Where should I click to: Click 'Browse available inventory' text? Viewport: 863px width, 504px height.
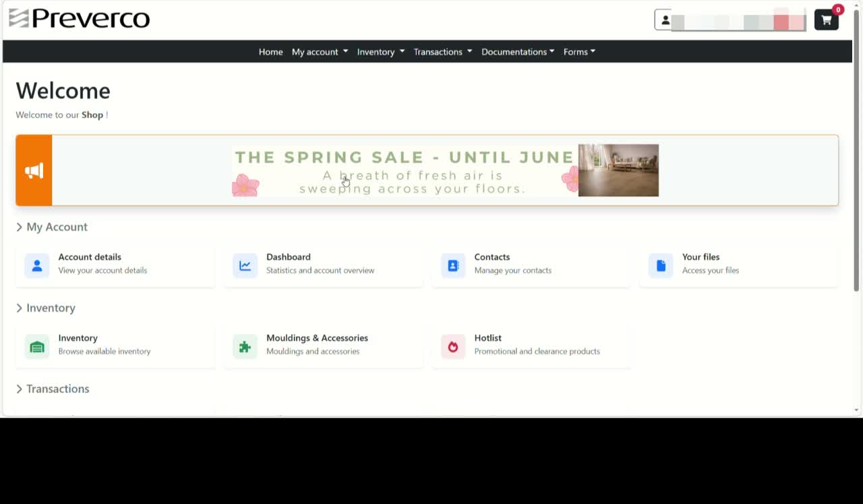(104, 351)
